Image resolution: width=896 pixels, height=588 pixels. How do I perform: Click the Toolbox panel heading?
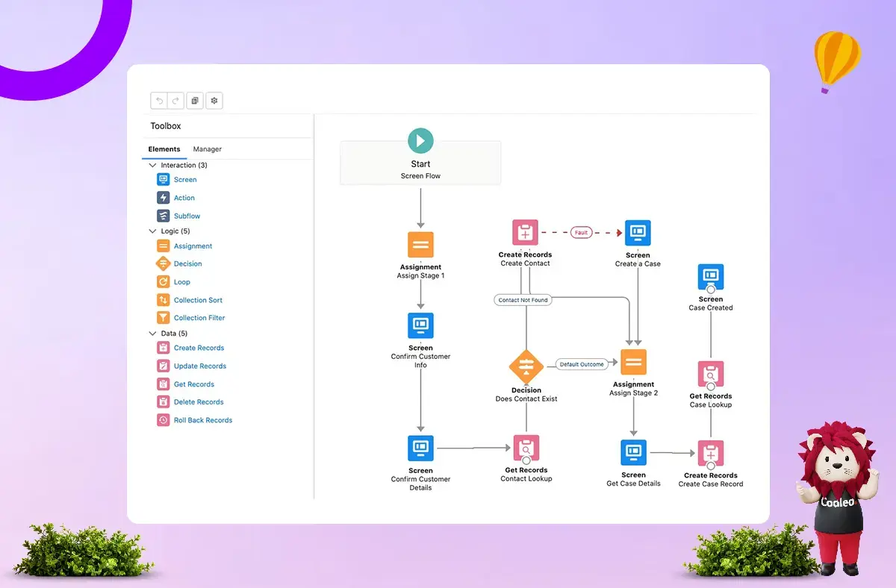click(x=166, y=126)
